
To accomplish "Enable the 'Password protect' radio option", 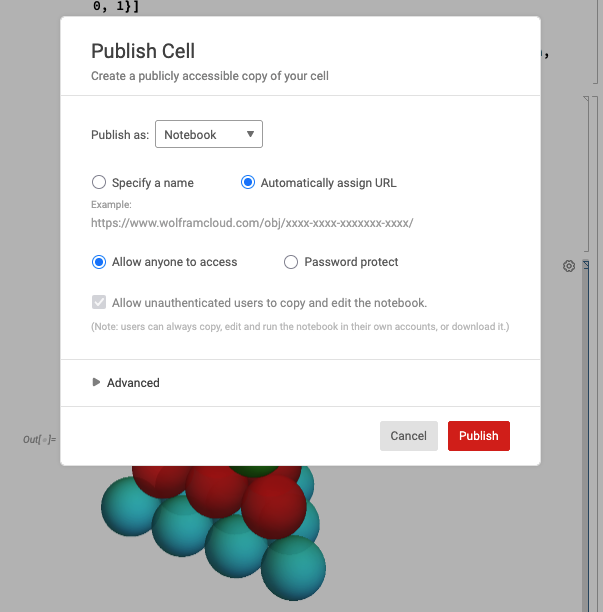I will [x=291, y=262].
